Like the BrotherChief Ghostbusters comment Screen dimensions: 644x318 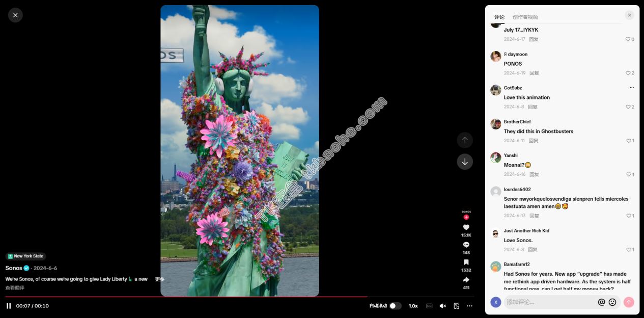[x=630, y=141]
